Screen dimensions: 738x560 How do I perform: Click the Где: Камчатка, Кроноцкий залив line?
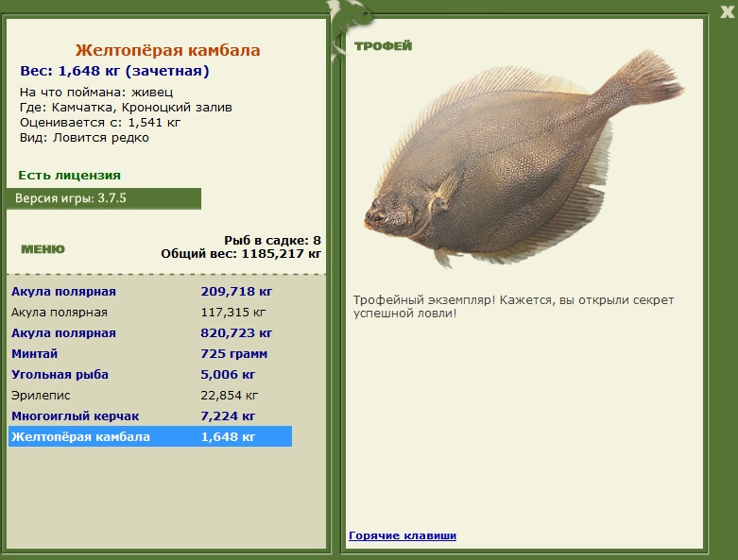[x=126, y=108]
